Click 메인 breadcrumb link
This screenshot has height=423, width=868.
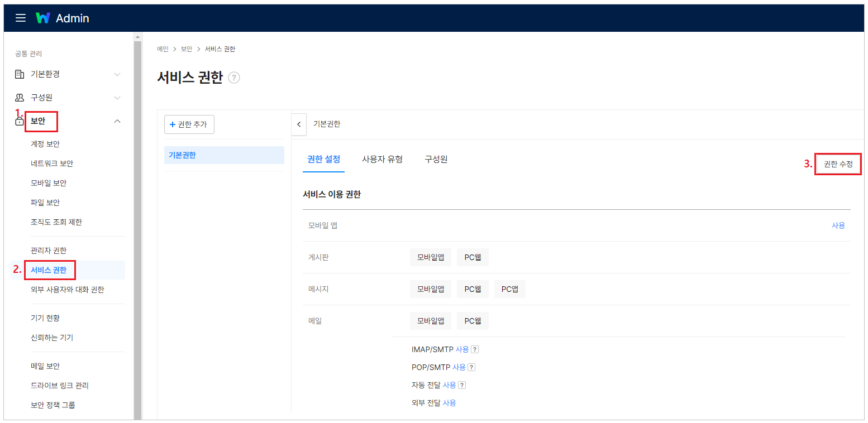[163, 49]
